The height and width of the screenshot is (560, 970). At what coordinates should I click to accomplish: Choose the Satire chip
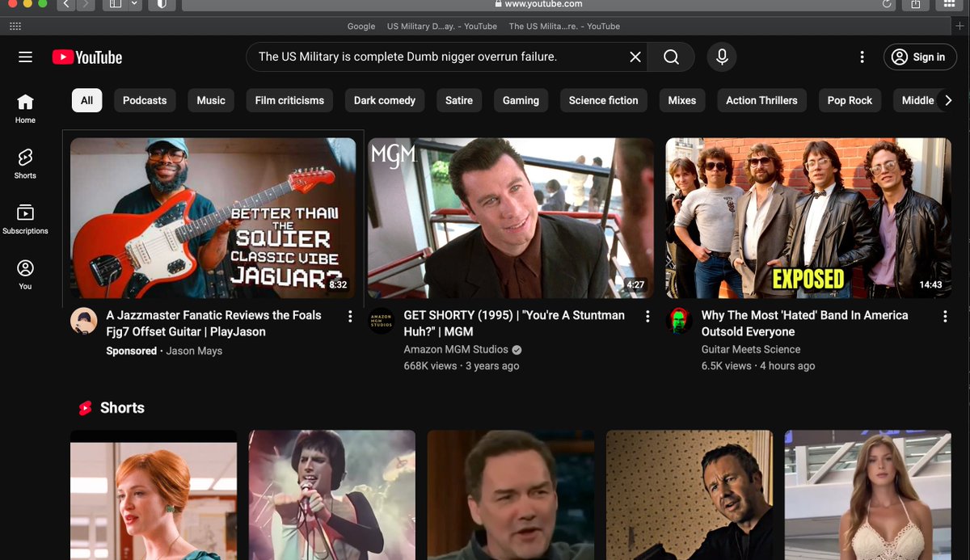click(459, 100)
